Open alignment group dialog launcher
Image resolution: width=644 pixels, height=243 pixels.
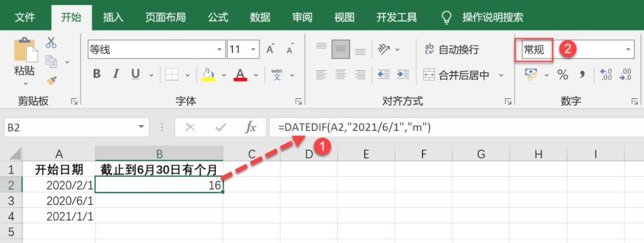pyautogui.click(x=508, y=101)
